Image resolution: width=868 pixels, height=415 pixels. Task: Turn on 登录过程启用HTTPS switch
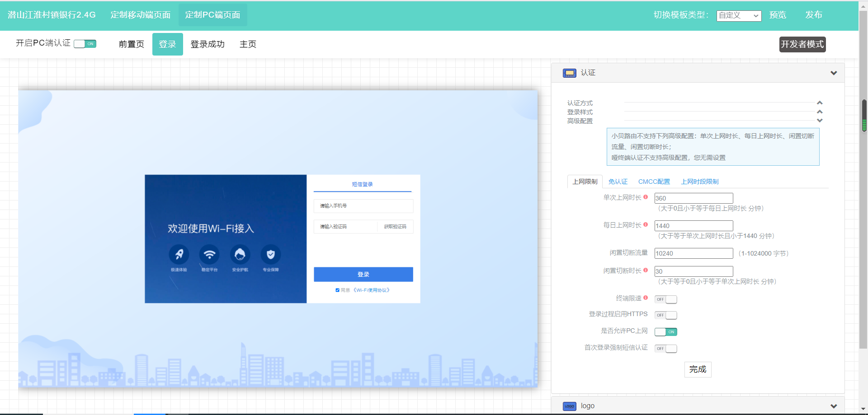[665, 315]
